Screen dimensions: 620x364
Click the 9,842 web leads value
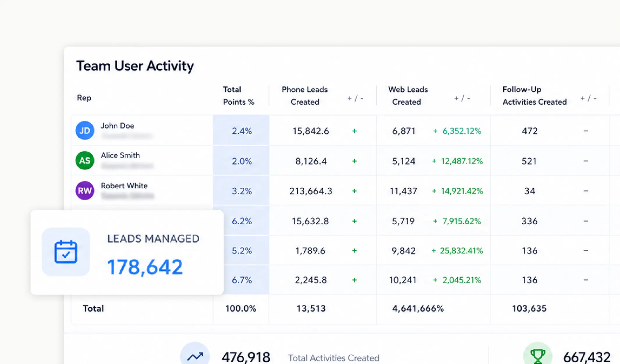click(x=404, y=251)
